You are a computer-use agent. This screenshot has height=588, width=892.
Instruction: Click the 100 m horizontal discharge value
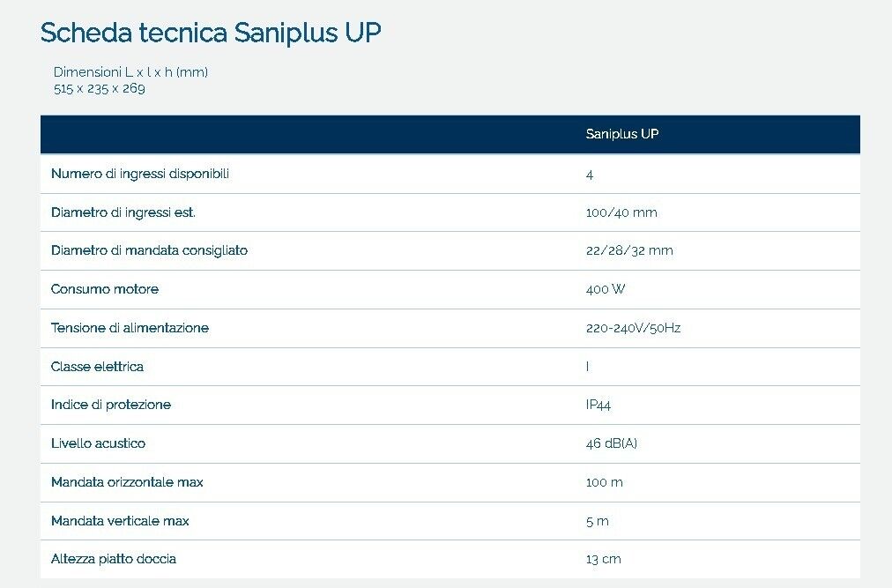coord(604,482)
